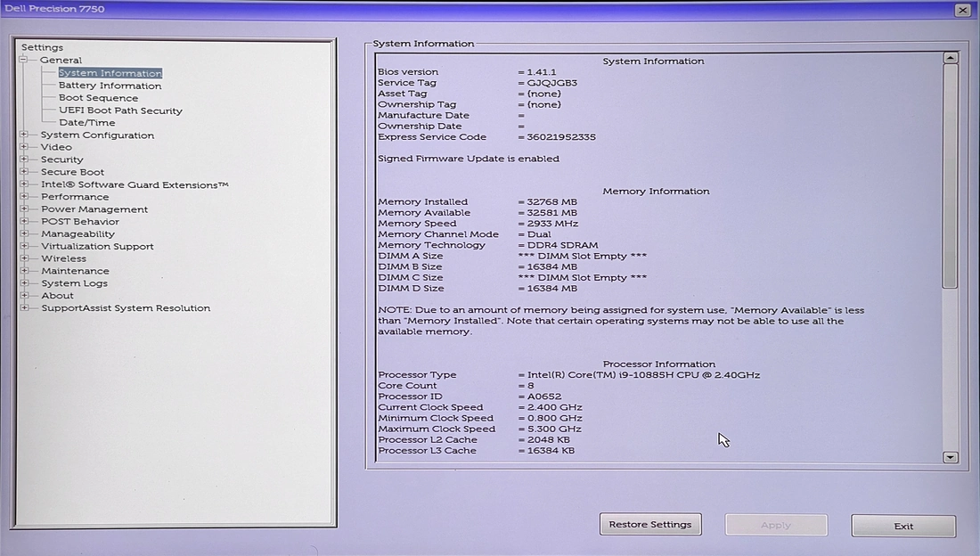This screenshot has width=980, height=556.
Task: Expand the Video settings node
Action: tap(24, 147)
